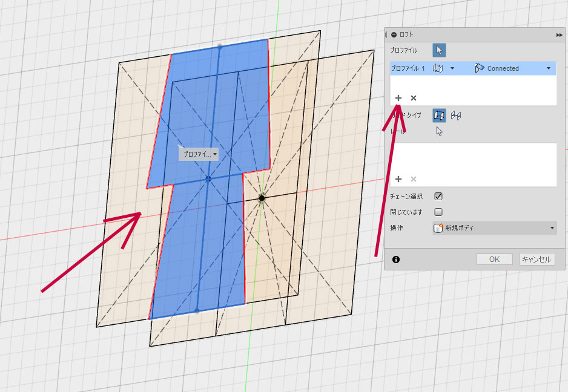This screenshot has width=568, height=392.
Task: Activate the プロファイル selection cursor button
Action: pyautogui.click(x=439, y=50)
